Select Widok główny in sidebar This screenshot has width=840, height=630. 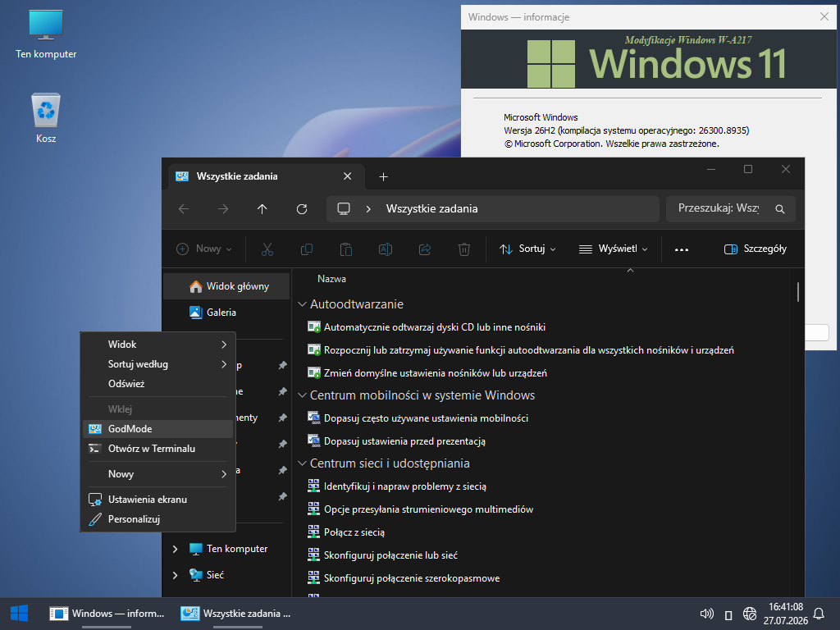pos(226,286)
